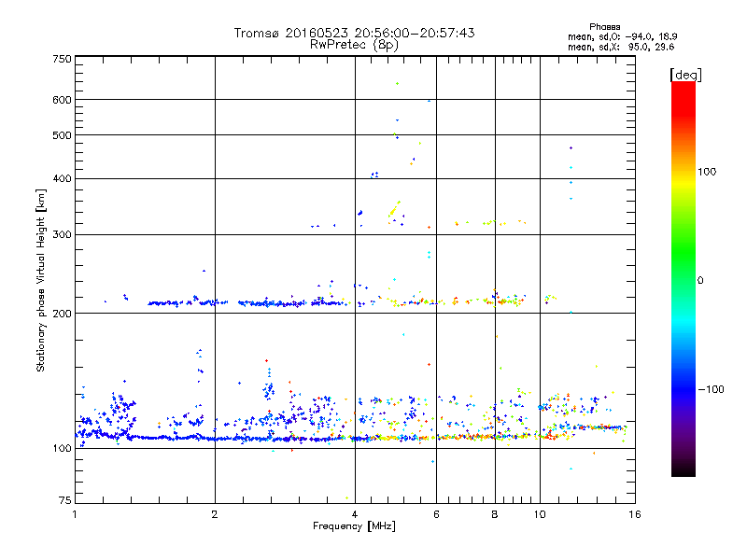Viewport: 747px width, 560px height.
Task: Click the x-axis tick label 6
Action: pos(436,514)
